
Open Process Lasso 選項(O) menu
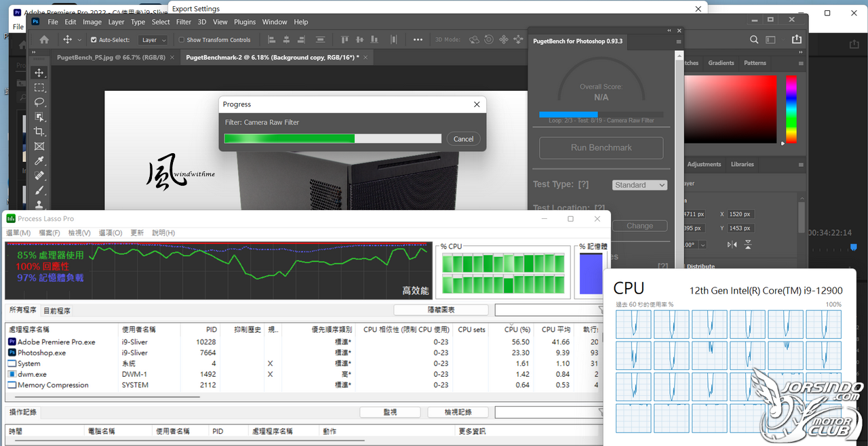(x=110, y=232)
